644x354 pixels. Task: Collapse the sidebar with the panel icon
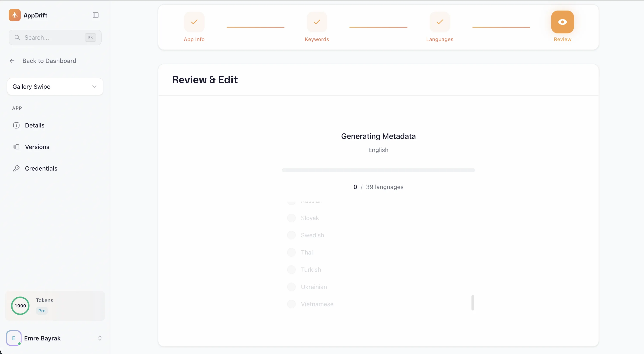[95, 15]
